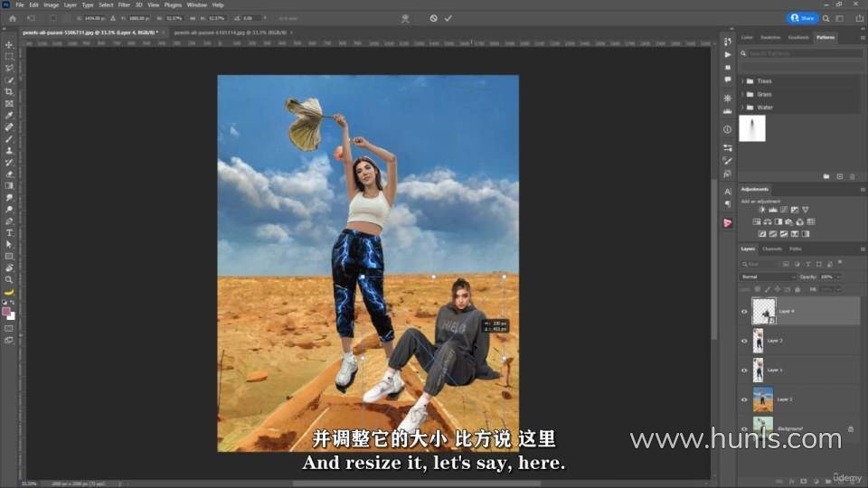868x488 pixels.
Task: Select the Lasso tool
Action: [x=9, y=68]
